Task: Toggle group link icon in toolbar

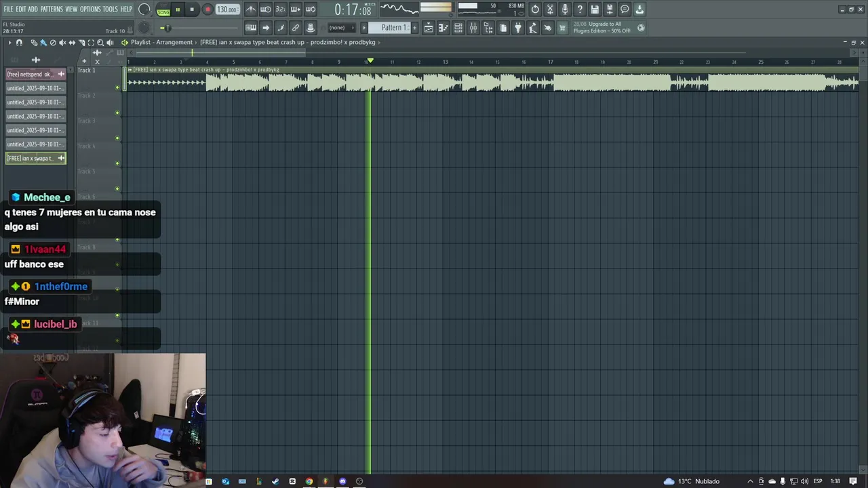Action: tap(296, 28)
